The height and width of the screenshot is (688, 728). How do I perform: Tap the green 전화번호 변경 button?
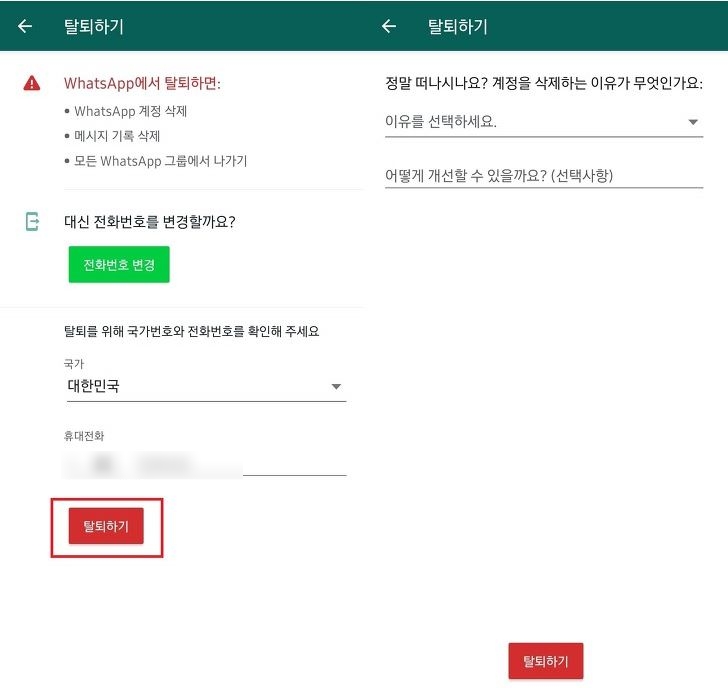click(x=119, y=264)
